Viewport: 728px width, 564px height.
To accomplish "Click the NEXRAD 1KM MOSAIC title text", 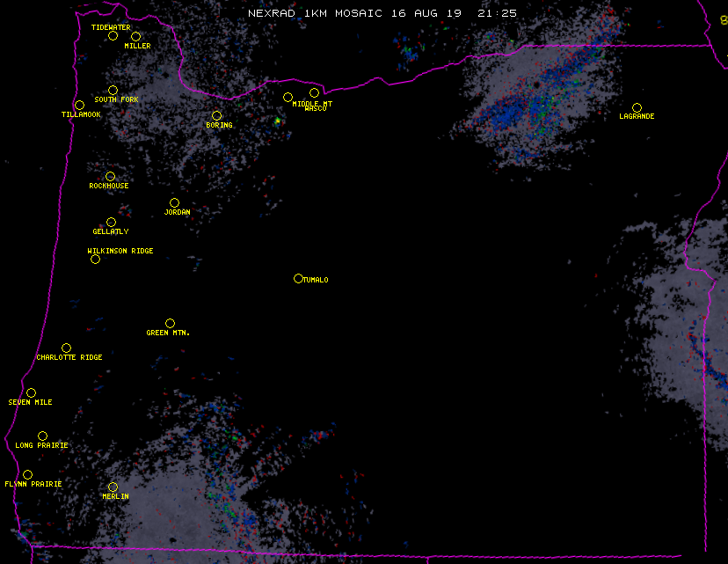I will coord(317,13).
